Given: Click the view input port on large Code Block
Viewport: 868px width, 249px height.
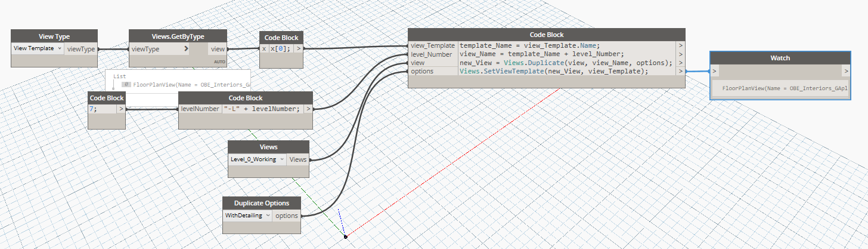Looking at the screenshot, I should coord(433,63).
